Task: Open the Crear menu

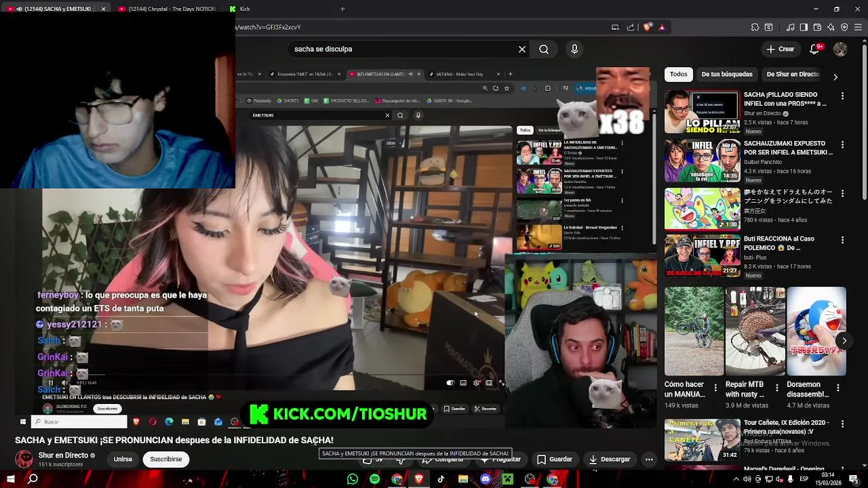Action: pos(780,49)
